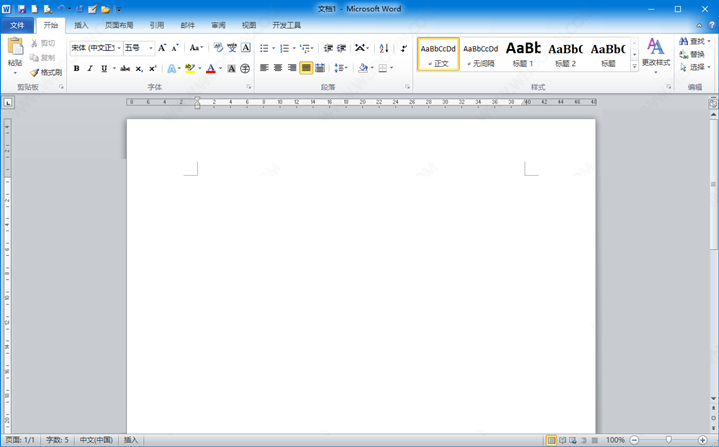Click the Save icon in quick access toolbar
Screen dimensions: 719x447
pos(22,9)
